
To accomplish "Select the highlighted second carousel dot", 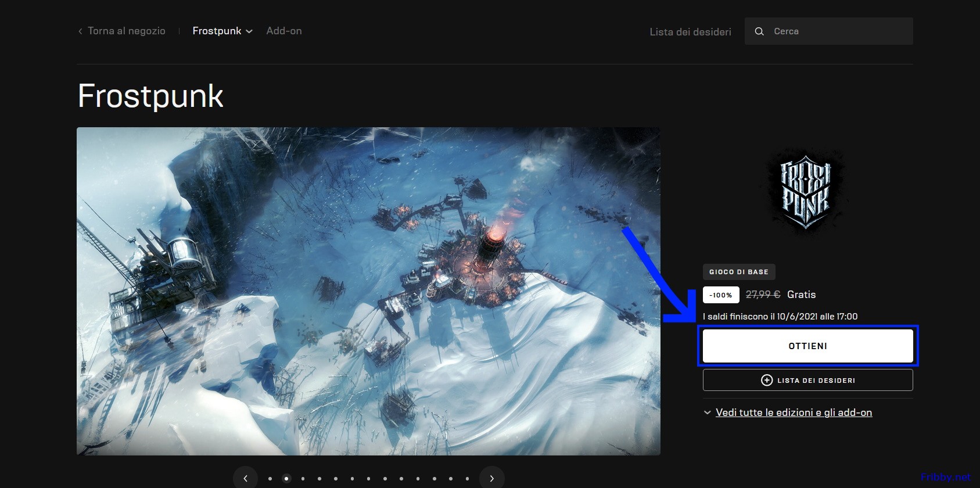I will pyautogui.click(x=286, y=479).
